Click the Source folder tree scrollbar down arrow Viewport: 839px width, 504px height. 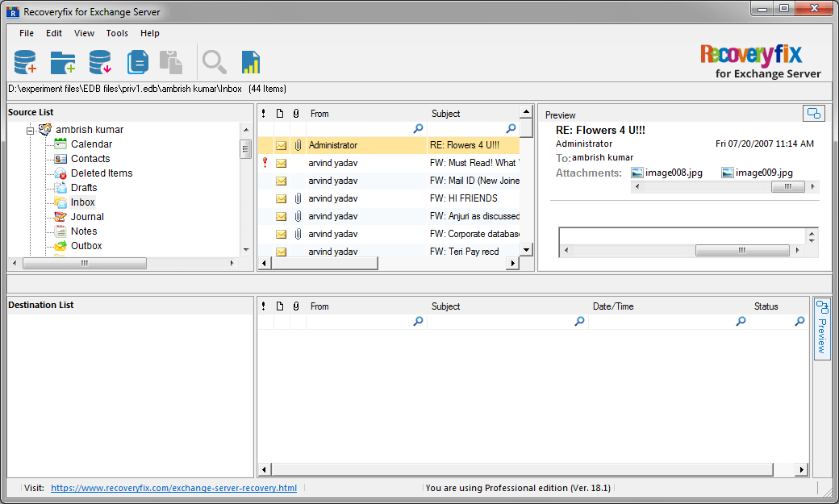point(246,249)
